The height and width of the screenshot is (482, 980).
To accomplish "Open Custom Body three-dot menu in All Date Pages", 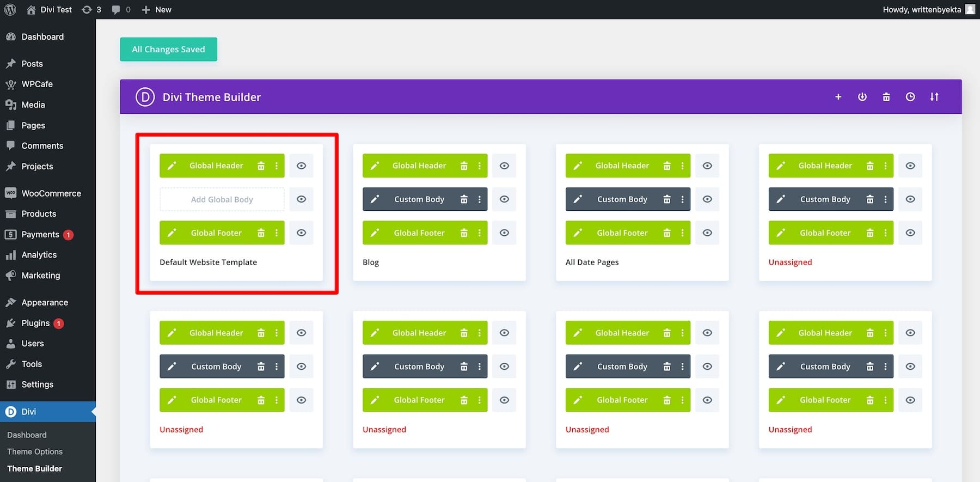I will point(683,199).
